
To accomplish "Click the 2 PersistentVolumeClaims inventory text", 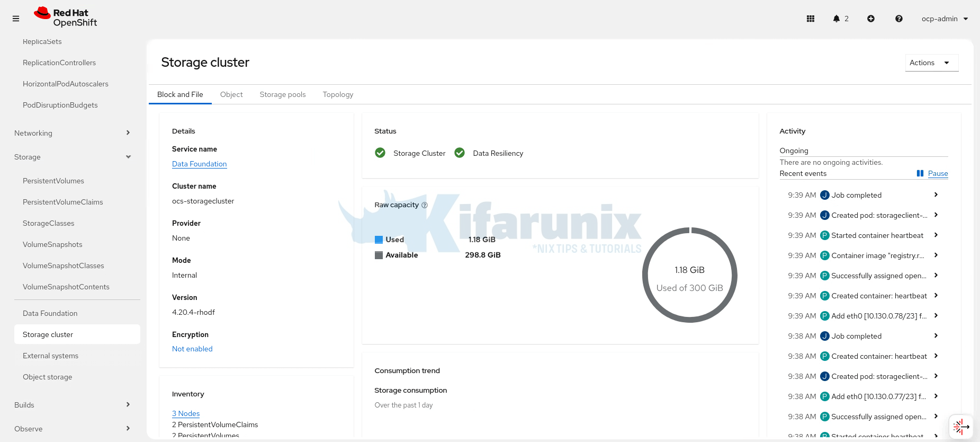I will pyautogui.click(x=215, y=425).
